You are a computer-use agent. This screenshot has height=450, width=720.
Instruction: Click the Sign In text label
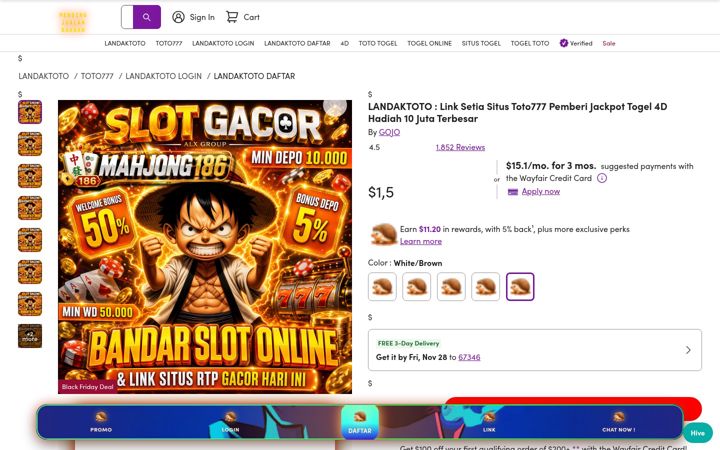(202, 17)
